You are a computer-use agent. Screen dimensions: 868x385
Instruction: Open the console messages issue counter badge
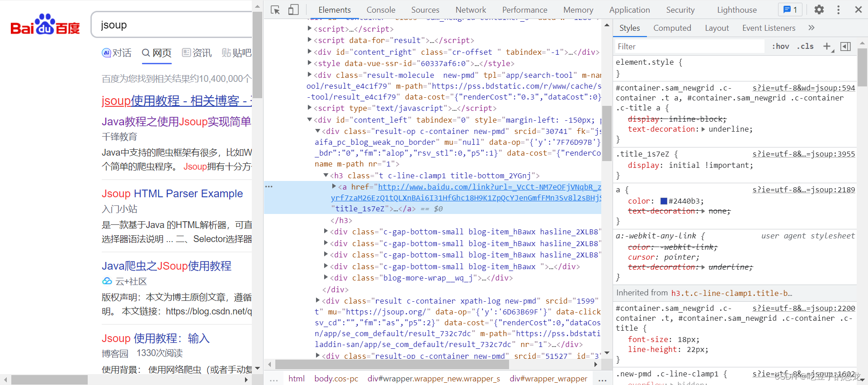pyautogui.click(x=790, y=10)
